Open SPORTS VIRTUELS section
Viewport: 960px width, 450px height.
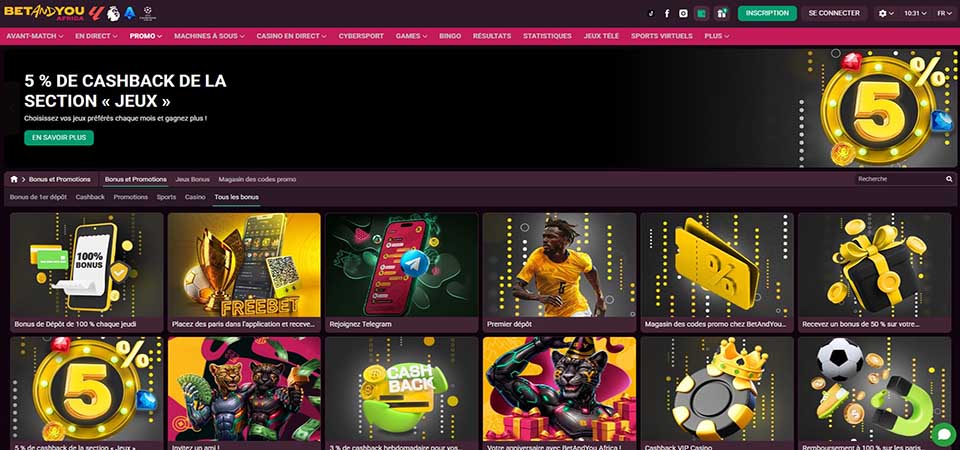(662, 36)
